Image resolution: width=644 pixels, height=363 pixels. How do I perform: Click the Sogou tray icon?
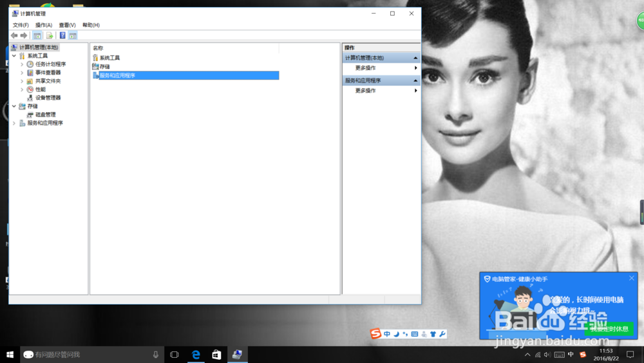pos(583,355)
